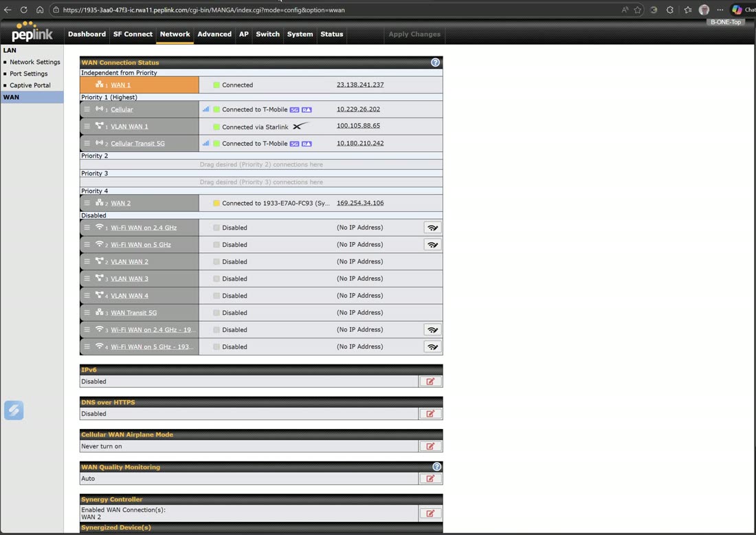Image resolution: width=756 pixels, height=535 pixels.
Task: Open the Dashboard tab
Action: [x=87, y=34]
